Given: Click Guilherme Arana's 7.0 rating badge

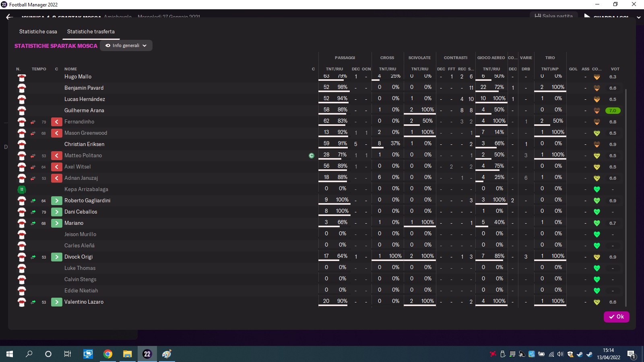Looking at the screenshot, I should click(613, 111).
